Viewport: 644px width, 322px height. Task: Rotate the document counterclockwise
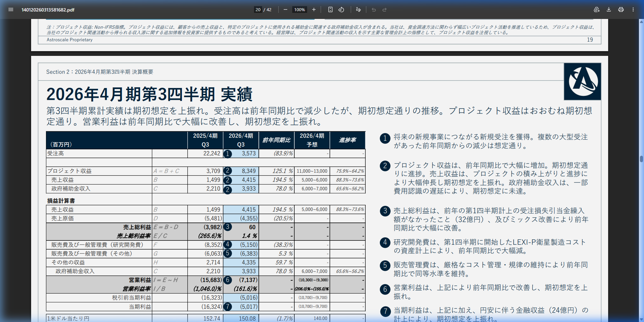pos(341,9)
